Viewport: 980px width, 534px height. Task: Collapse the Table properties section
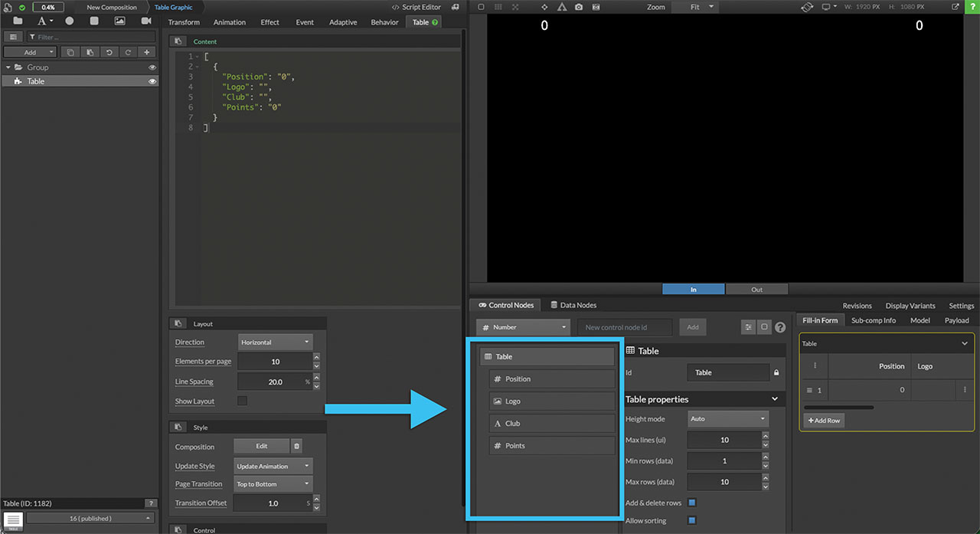775,399
